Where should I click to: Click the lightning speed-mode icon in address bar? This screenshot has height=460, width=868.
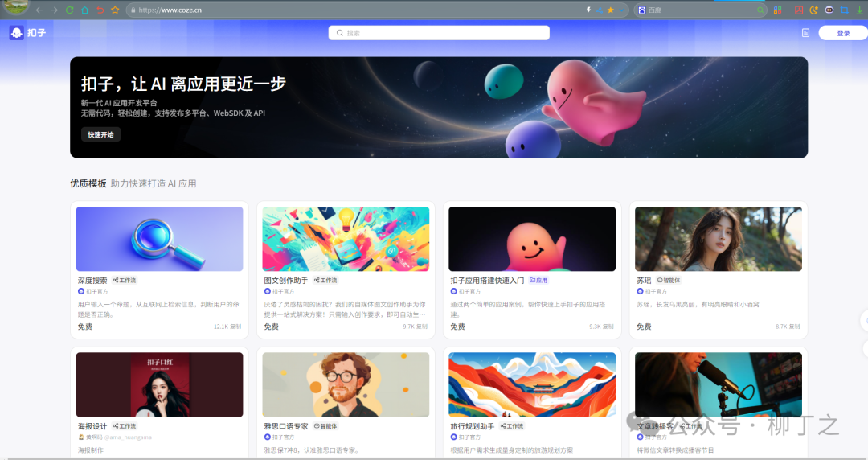[588, 10]
